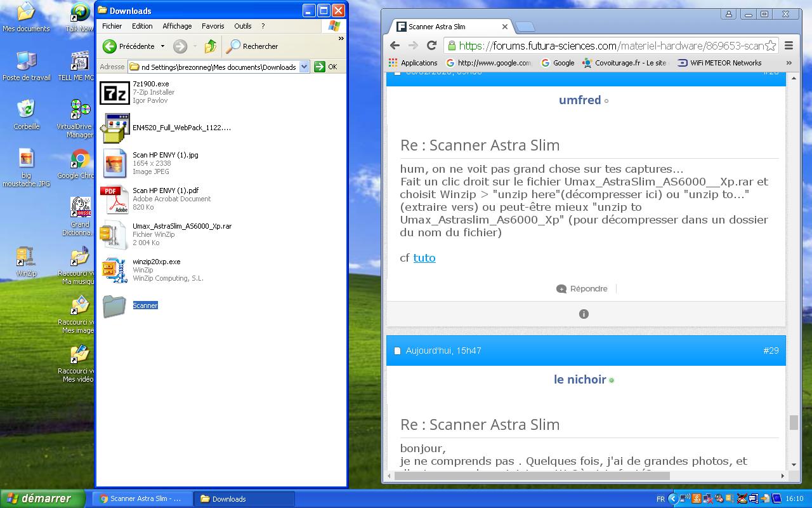Go up one folder level in Explorer
This screenshot has height=508, width=812.
(211, 46)
